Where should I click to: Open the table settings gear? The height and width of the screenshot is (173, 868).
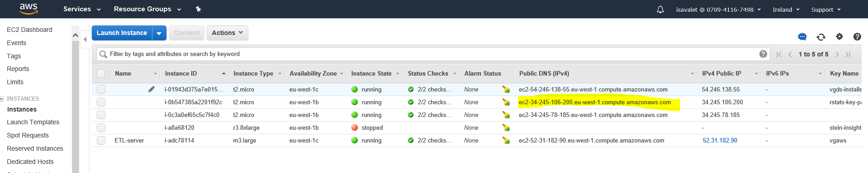[839, 36]
